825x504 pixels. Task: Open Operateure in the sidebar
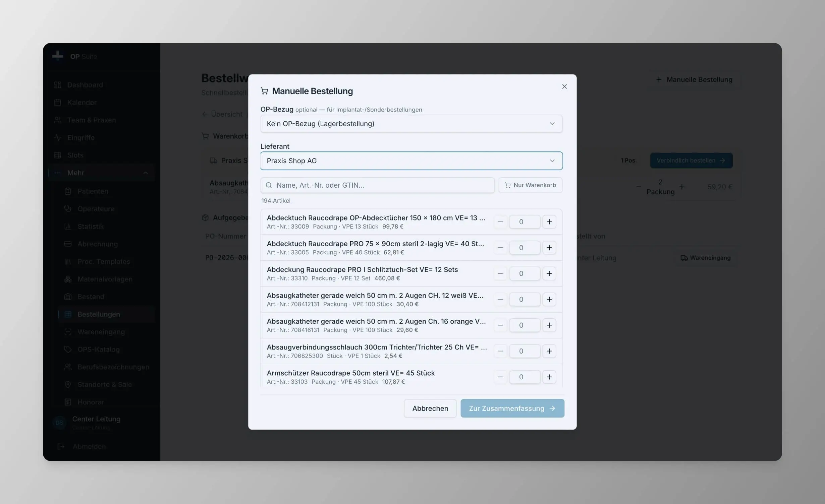[106, 209]
